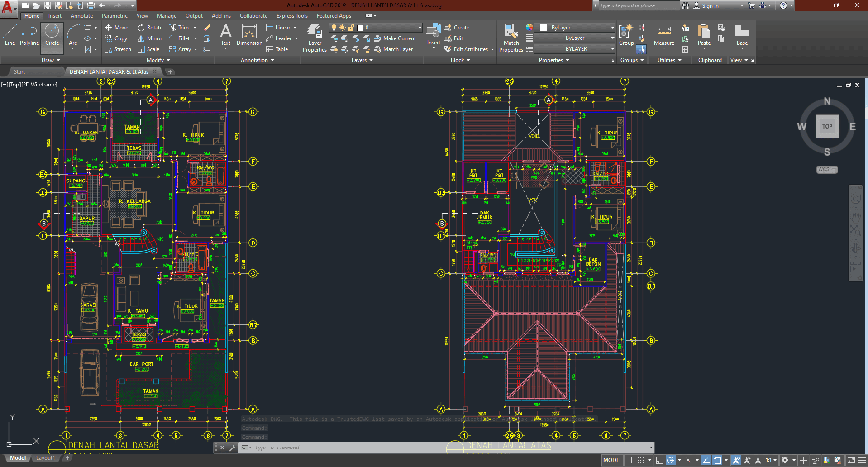Open the annotation scale 1:1 dropdown
Viewport: 868px width, 467px height.
click(x=771, y=460)
